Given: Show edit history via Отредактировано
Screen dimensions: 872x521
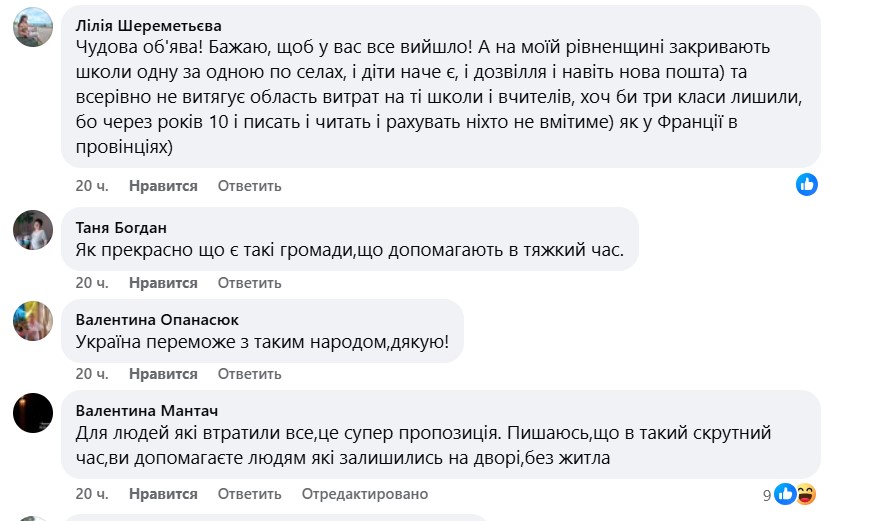Looking at the screenshot, I should click(x=364, y=494).
